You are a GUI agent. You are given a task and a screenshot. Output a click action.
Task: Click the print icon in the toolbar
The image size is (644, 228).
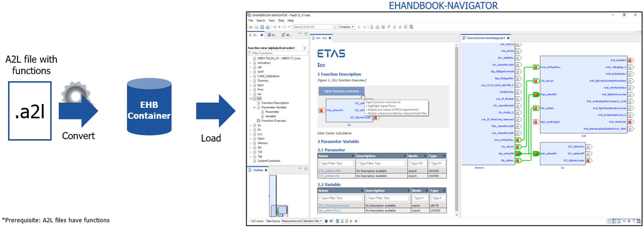[x=268, y=27]
